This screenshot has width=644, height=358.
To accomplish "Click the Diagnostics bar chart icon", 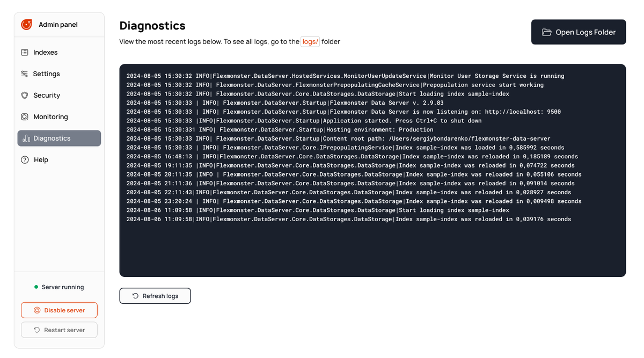I will point(26,138).
